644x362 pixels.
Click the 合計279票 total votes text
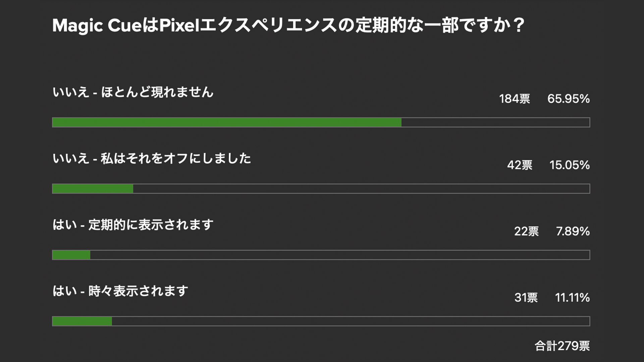coord(562,346)
